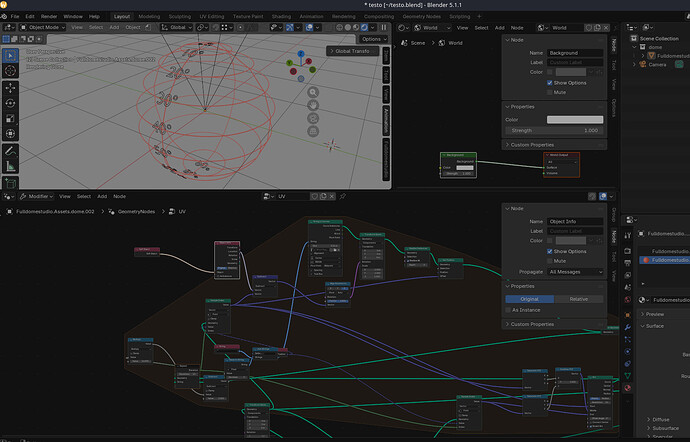
Task: Select the Scale tool in viewport toolbar
Action: pos(11,118)
